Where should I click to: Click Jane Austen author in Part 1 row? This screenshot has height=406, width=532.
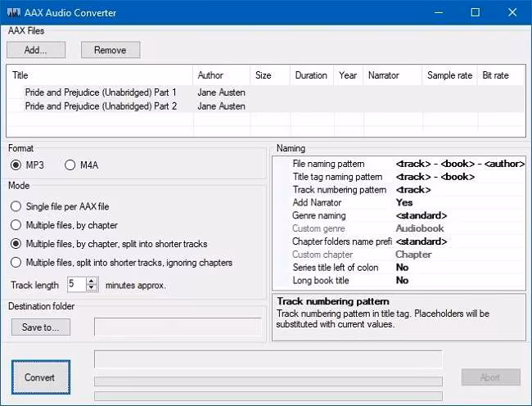(222, 92)
